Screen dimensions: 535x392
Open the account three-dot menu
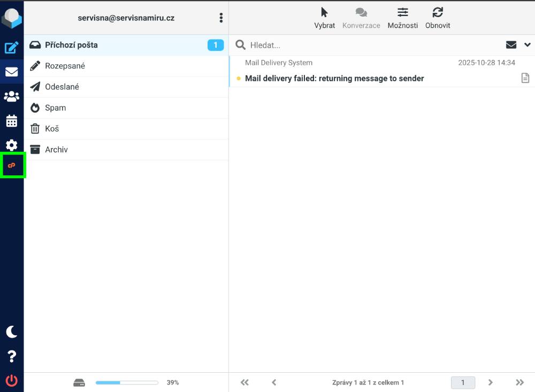221,18
